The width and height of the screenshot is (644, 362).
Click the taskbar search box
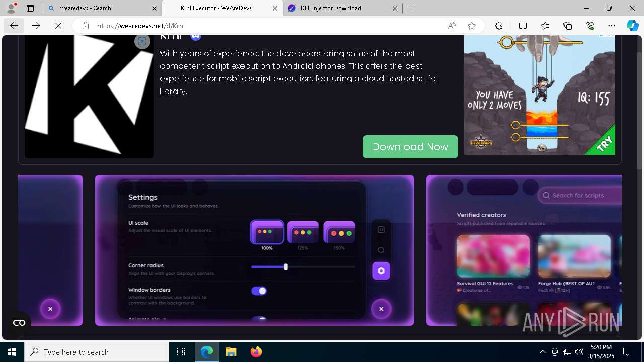point(97,352)
